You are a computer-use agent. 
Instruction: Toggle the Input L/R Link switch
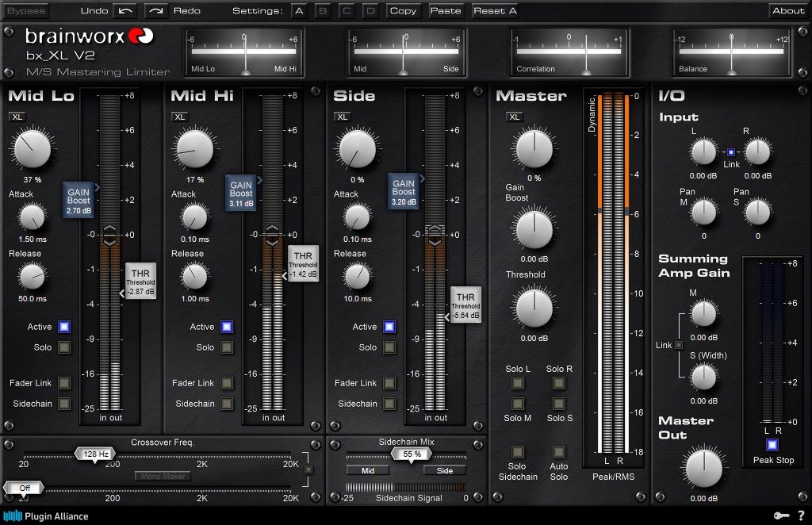[x=730, y=152]
